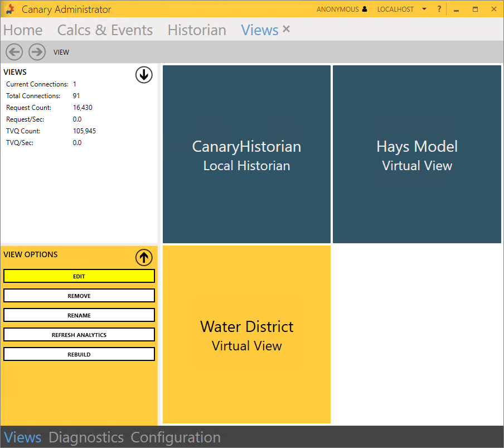Close the Views tab with X
Screen dimensions: 504x448
click(x=287, y=29)
